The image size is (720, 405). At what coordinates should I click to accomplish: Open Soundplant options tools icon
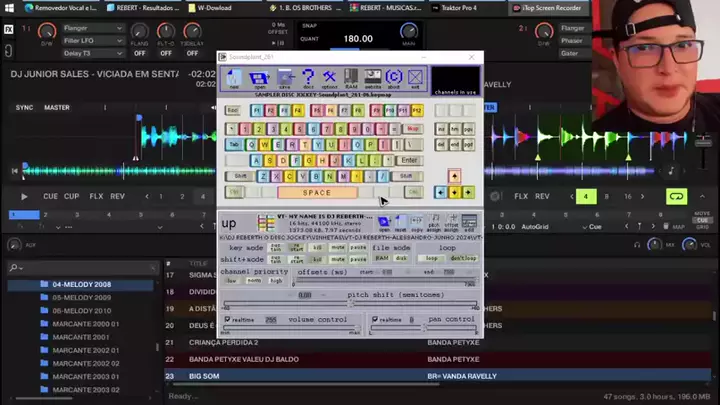point(329,78)
